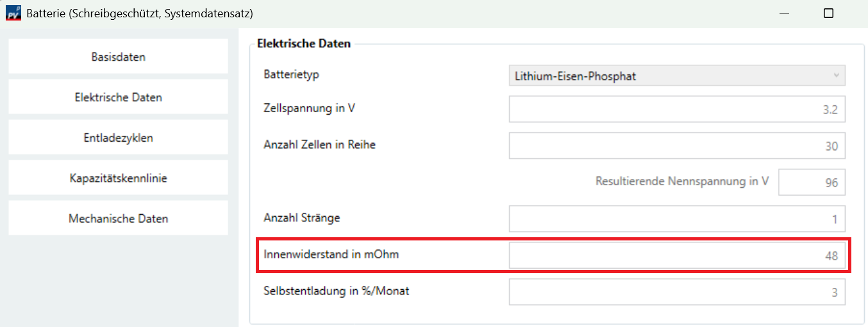Click the Batterietyp label text
Viewport: 868px width, 327px height.
click(x=291, y=74)
